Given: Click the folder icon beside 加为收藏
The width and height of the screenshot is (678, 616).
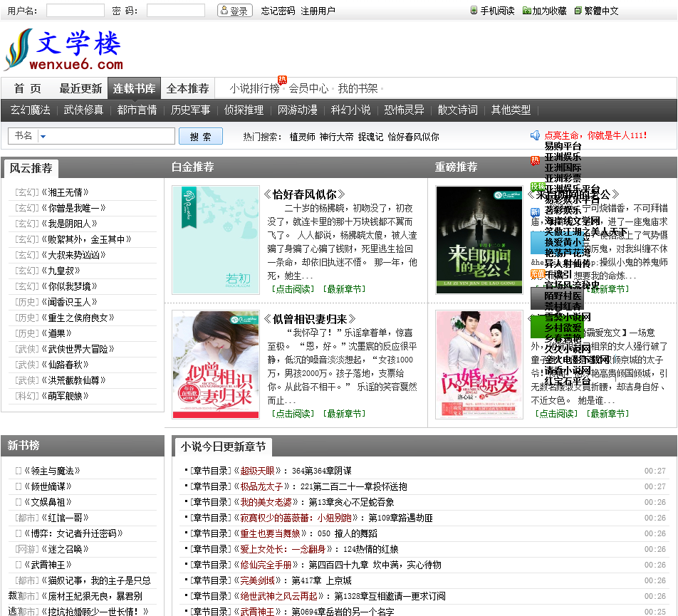Looking at the screenshot, I should [526, 11].
